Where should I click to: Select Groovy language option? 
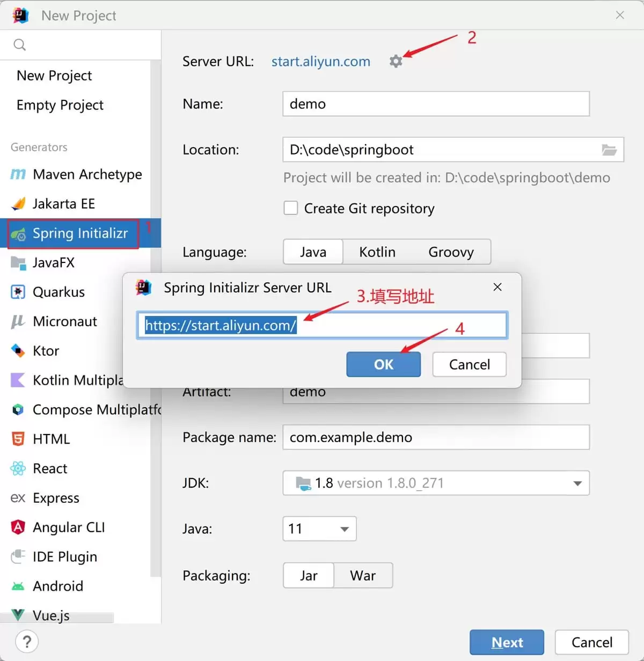coord(451,252)
